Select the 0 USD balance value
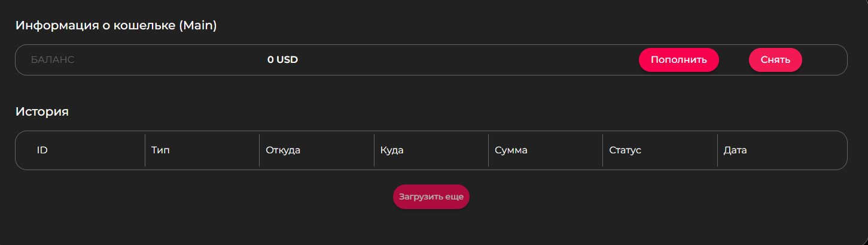 pyautogui.click(x=282, y=60)
